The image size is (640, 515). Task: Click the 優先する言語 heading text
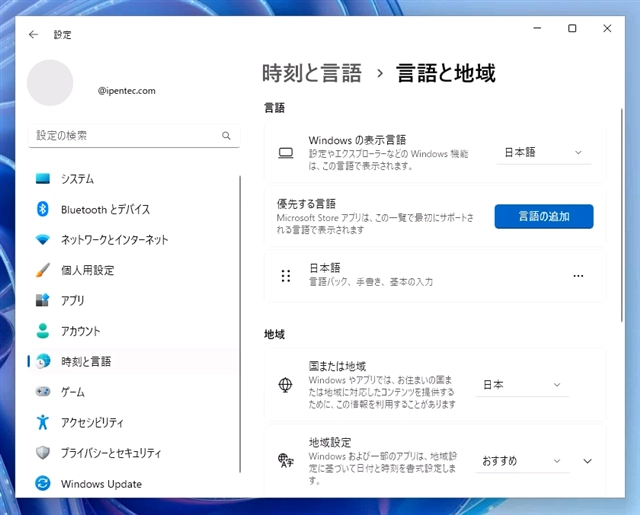(x=306, y=204)
